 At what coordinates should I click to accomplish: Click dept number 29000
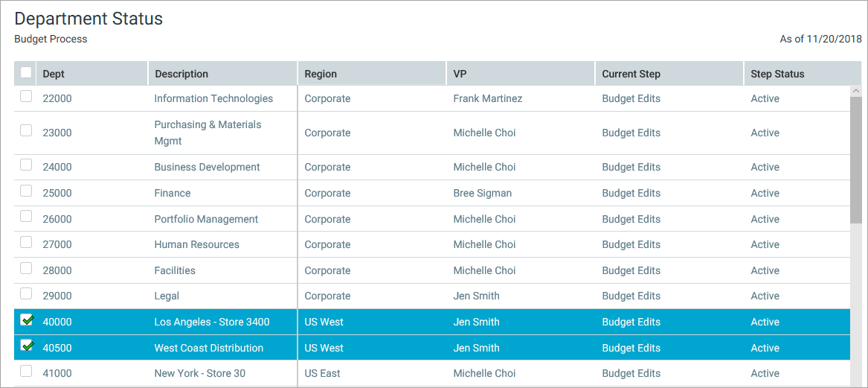click(57, 296)
